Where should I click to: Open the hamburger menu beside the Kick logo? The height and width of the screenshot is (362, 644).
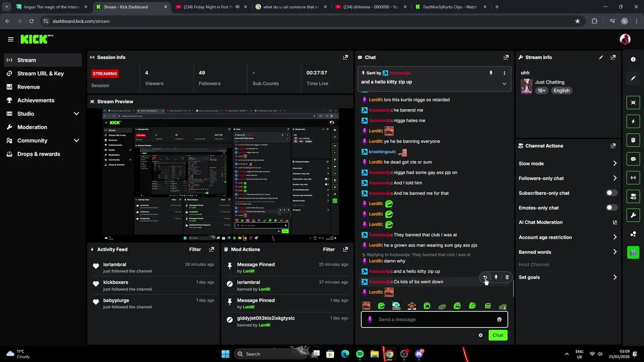11,39
